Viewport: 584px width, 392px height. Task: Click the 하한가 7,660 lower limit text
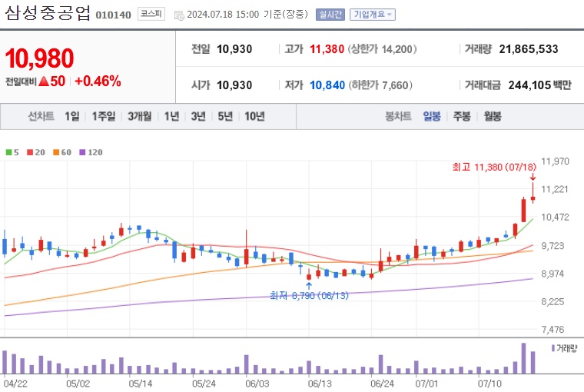click(x=380, y=85)
